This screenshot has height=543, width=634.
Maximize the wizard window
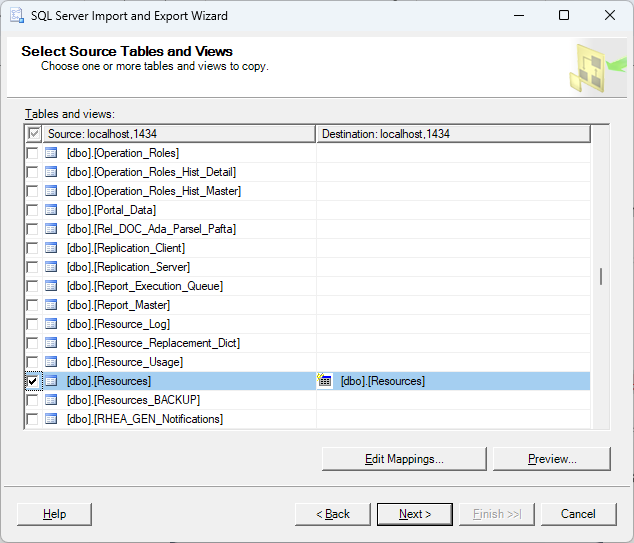point(564,15)
